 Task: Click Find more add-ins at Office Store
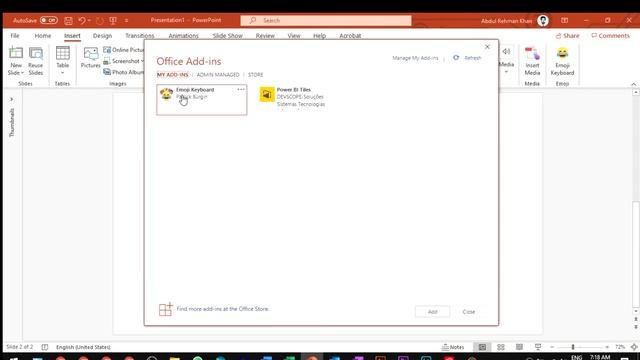point(222,309)
